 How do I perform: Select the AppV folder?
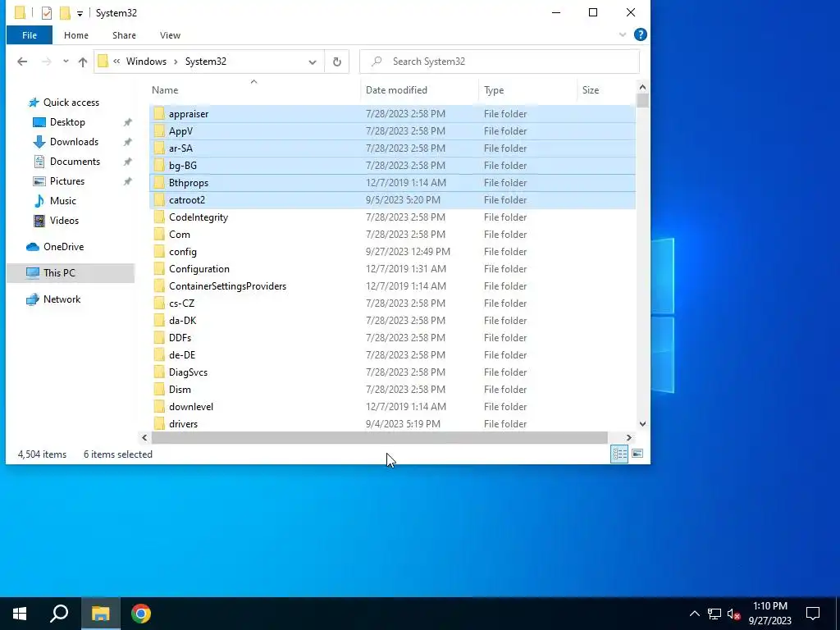pos(393,131)
